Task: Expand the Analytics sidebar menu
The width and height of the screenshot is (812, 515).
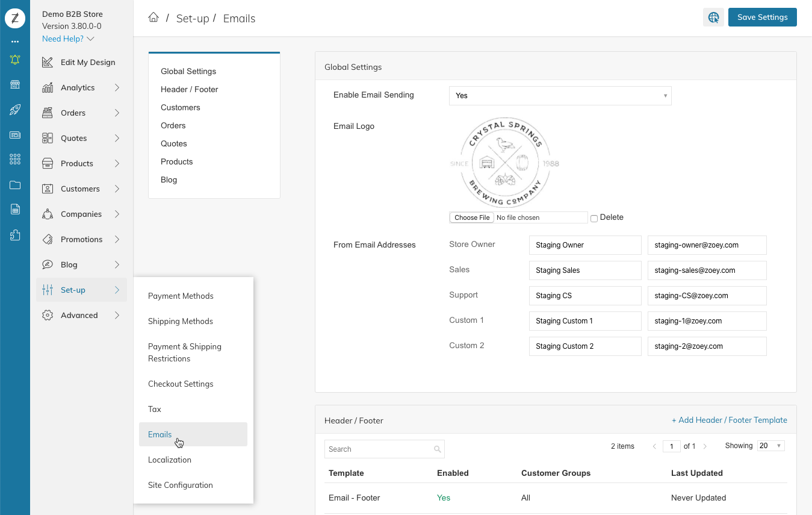Action: [81, 87]
